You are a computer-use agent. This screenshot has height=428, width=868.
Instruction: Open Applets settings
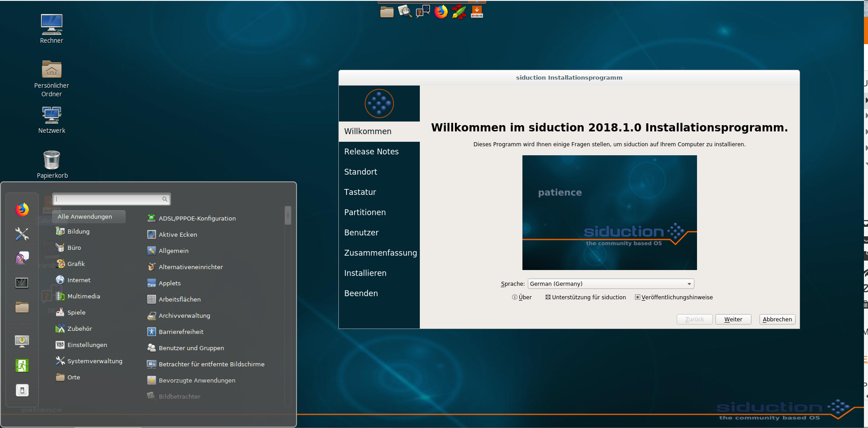(164, 283)
